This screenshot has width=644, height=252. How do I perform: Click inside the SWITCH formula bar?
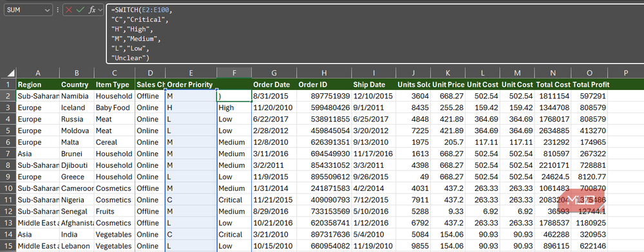pyautogui.click(x=375, y=34)
